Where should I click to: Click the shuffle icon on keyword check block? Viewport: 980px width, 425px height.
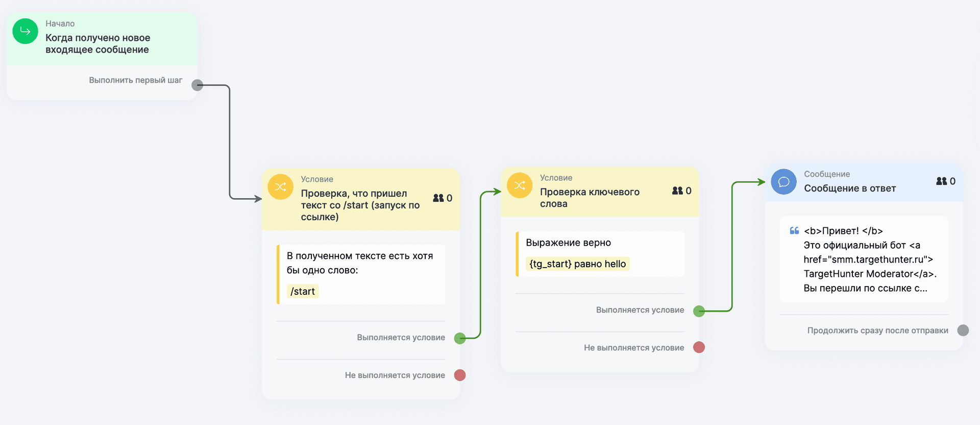tap(520, 185)
